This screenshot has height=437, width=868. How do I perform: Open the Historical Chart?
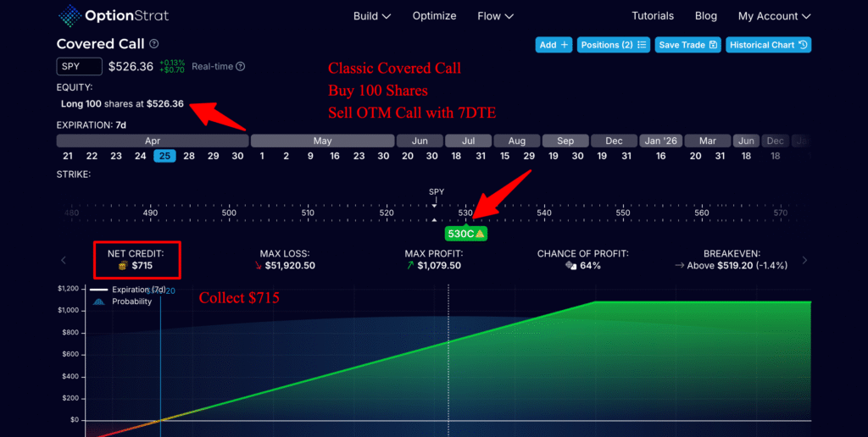pyautogui.click(x=768, y=45)
